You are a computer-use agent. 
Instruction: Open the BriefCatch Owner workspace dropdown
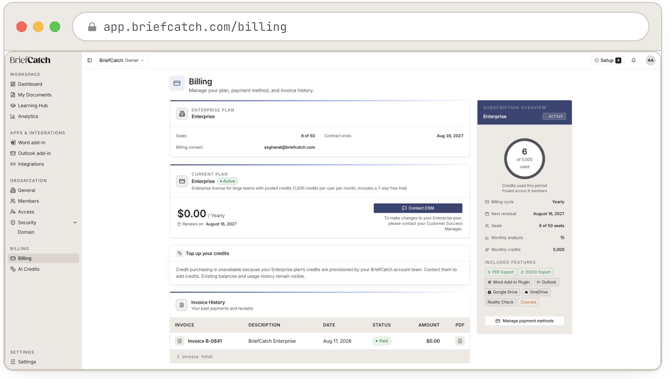pyautogui.click(x=121, y=60)
